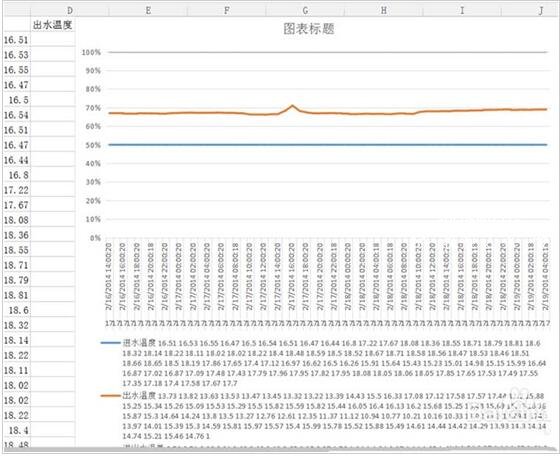Click the orange legend marker for 出水温度
The height and width of the screenshot is (457, 560).
(111, 396)
